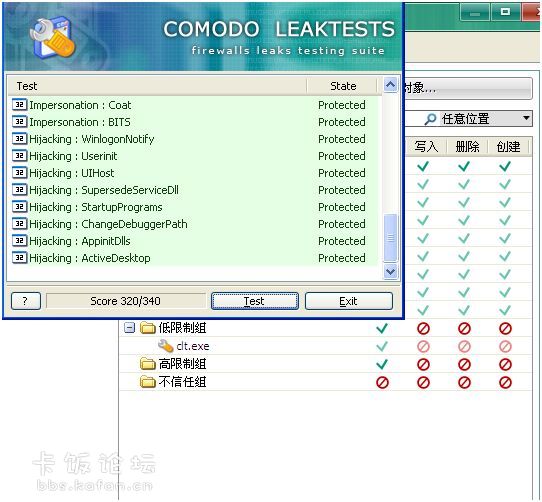Toggle the first deny mark for 不信任組
542x502 pixels.
coord(382,382)
